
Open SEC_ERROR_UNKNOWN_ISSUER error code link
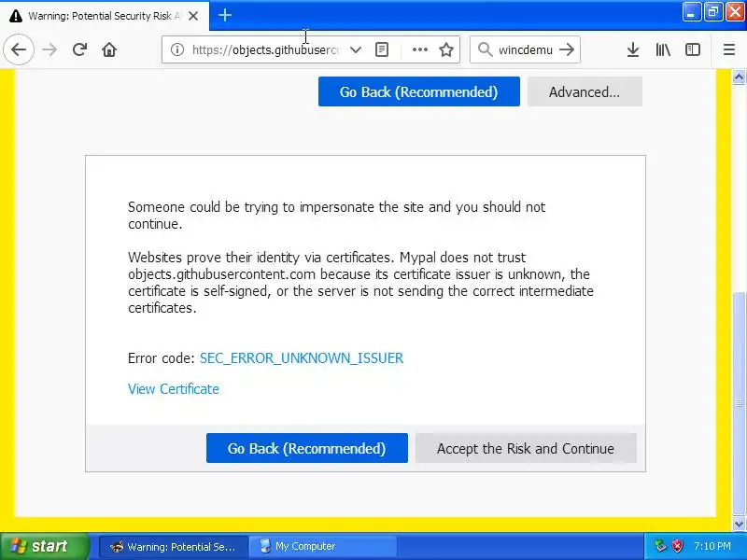click(x=301, y=358)
